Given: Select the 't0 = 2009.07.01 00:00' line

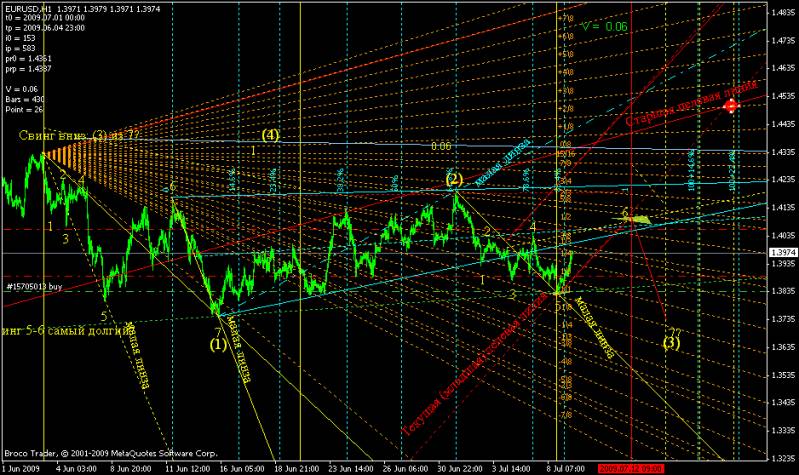Looking at the screenshot, I should click(x=45, y=18).
